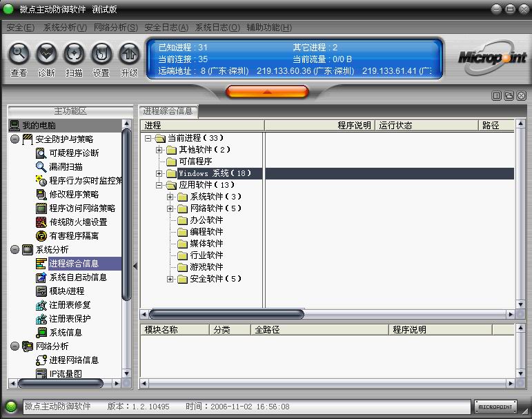
Task: Choose 修改程序策略 in sidebar
Action: [x=67, y=195]
